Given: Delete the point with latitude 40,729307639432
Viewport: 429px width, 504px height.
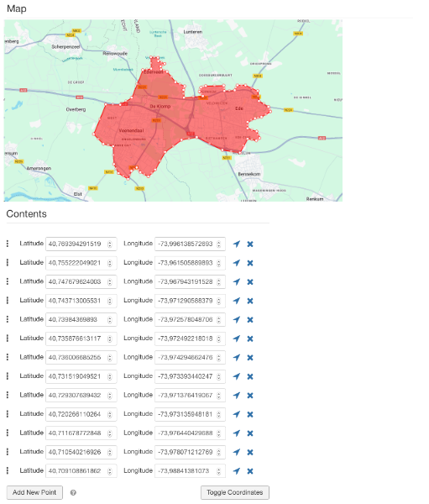Looking at the screenshot, I should click(x=250, y=396).
